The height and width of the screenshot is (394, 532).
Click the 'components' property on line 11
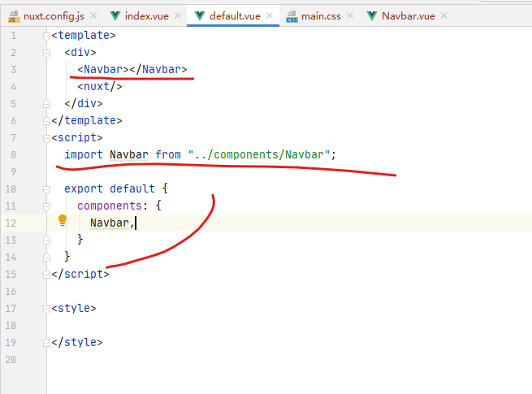point(110,206)
